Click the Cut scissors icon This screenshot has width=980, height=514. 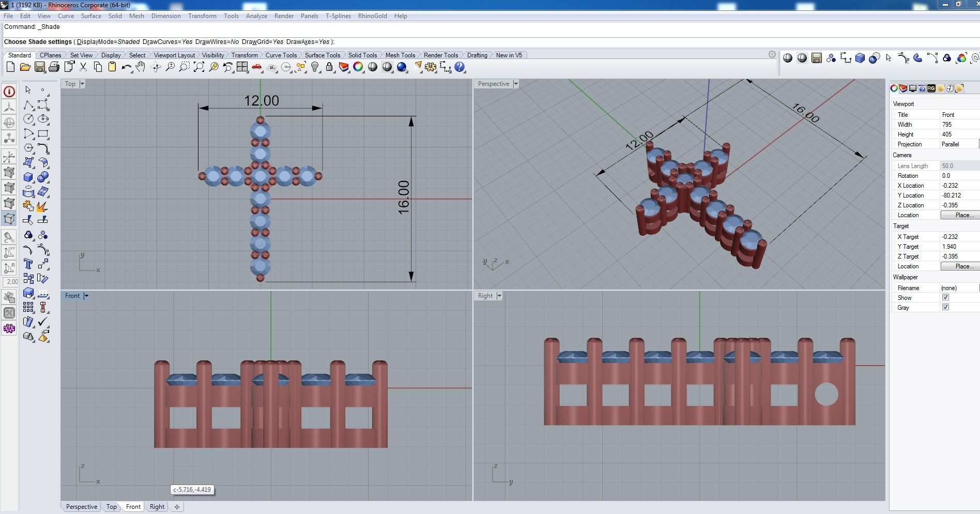tap(83, 67)
